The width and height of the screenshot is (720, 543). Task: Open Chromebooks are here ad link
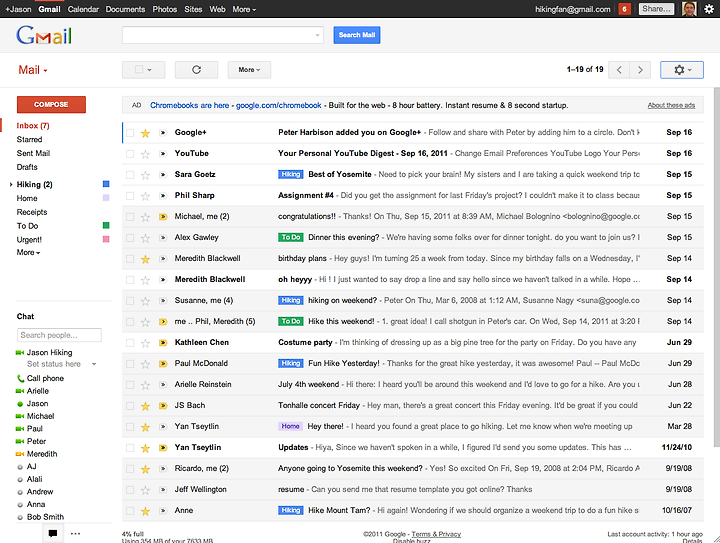189,105
